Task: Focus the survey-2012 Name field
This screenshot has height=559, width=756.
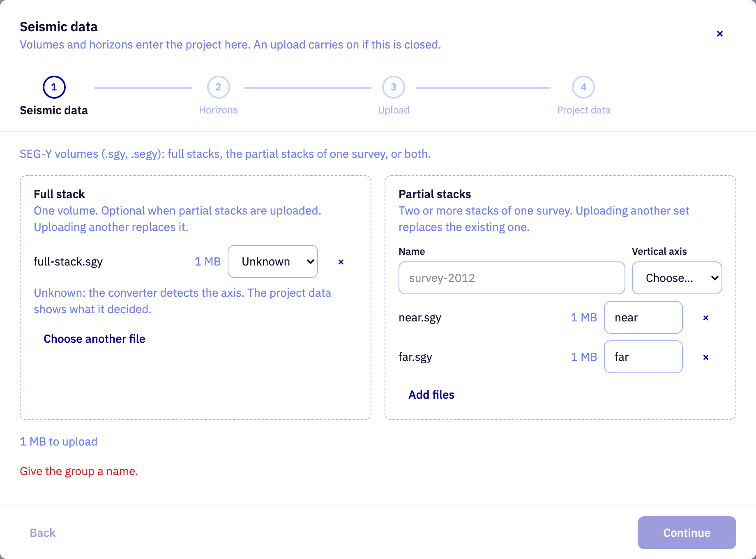Action: pyautogui.click(x=512, y=278)
